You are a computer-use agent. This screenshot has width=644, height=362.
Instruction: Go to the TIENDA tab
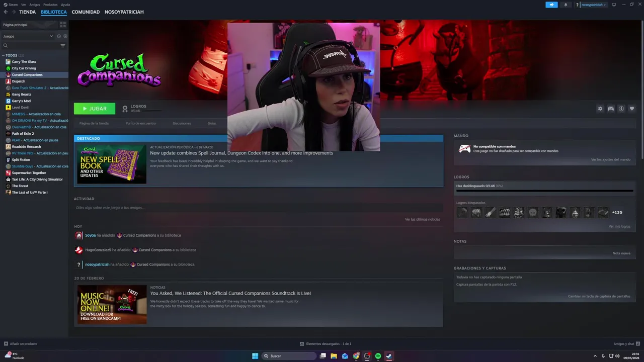click(28, 12)
